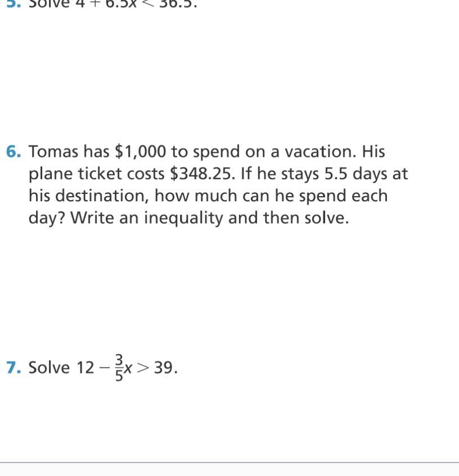Click the 5.5 days value
The width and height of the screenshot is (459, 476).
pos(336,174)
